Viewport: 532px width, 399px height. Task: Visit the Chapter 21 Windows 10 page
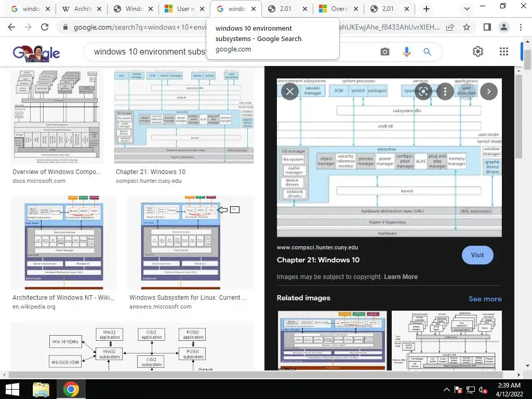477,255
